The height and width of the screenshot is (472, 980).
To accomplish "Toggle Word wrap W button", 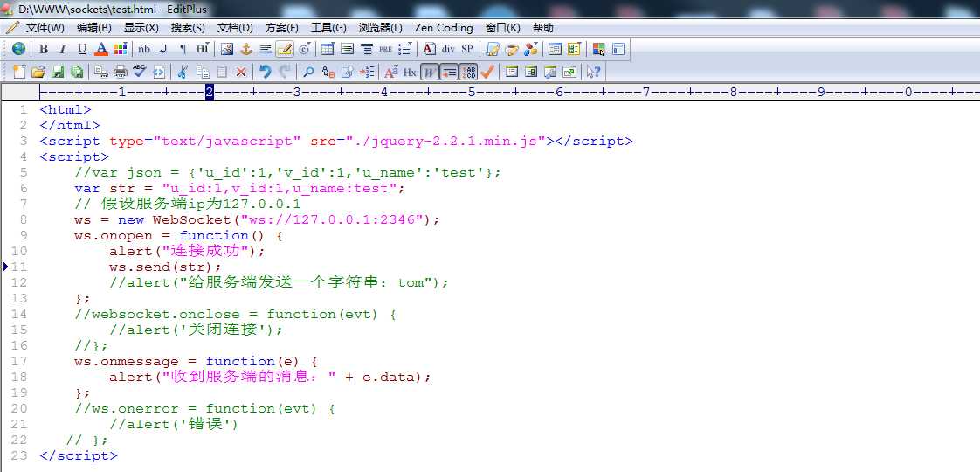I will point(430,72).
